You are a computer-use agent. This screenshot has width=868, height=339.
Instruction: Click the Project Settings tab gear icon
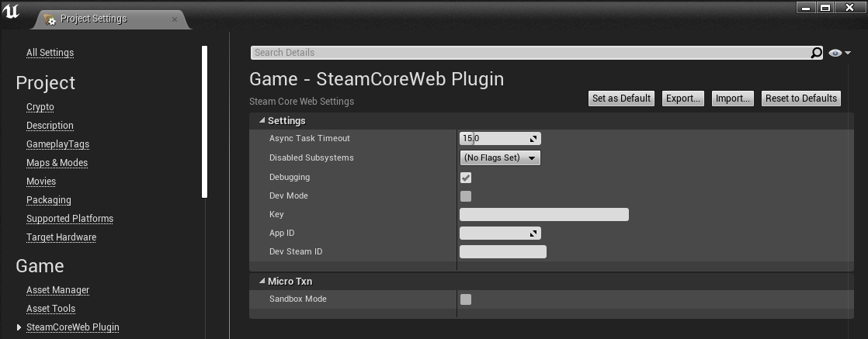click(x=50, y=19)
